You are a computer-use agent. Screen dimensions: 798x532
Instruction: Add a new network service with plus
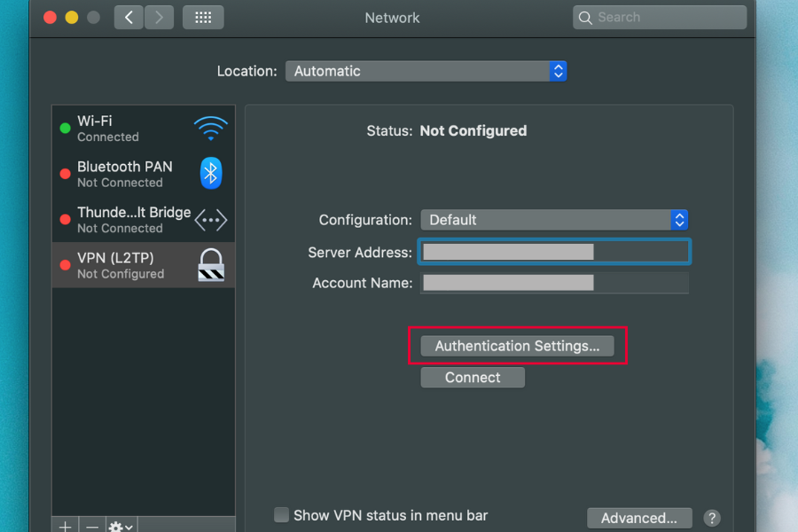point(65,526)
